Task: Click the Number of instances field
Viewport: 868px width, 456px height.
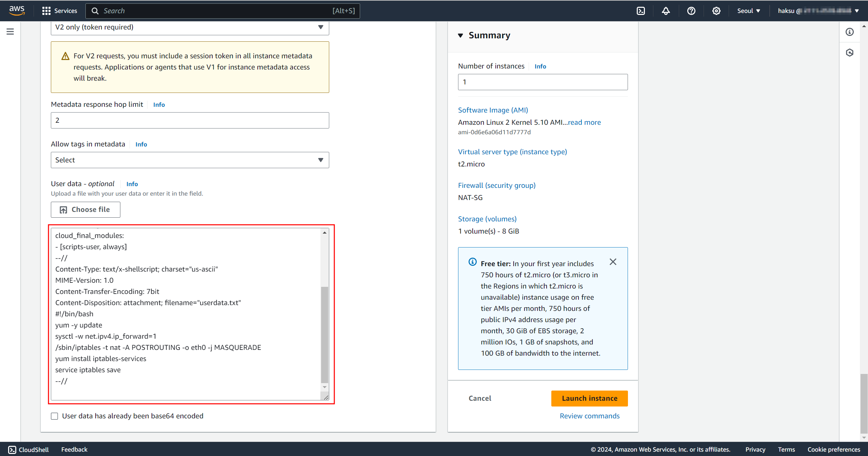Action: point(542,82)
